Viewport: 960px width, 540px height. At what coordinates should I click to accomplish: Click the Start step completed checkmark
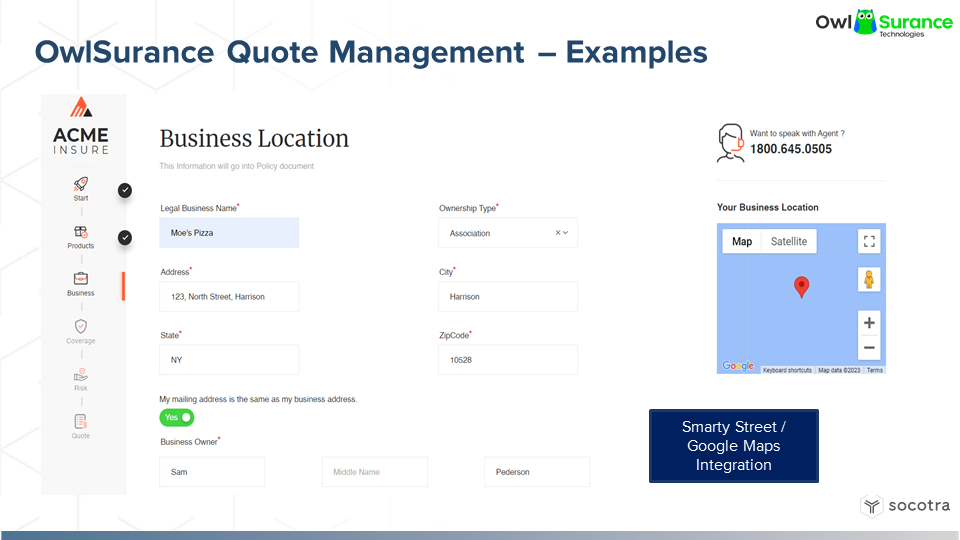[x=125, y=190]
